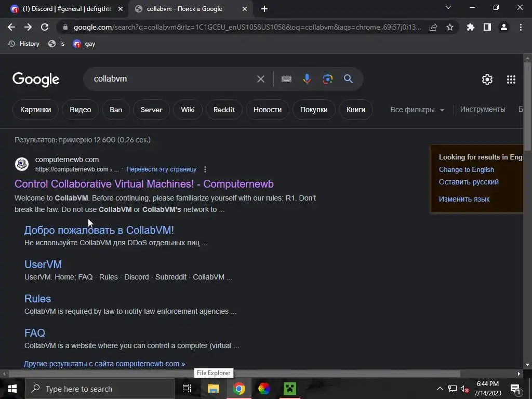Open the 'is' bookmark
The width and height of the screenshot is (532, 399).
pyautogui.click(x=57, y=44)
